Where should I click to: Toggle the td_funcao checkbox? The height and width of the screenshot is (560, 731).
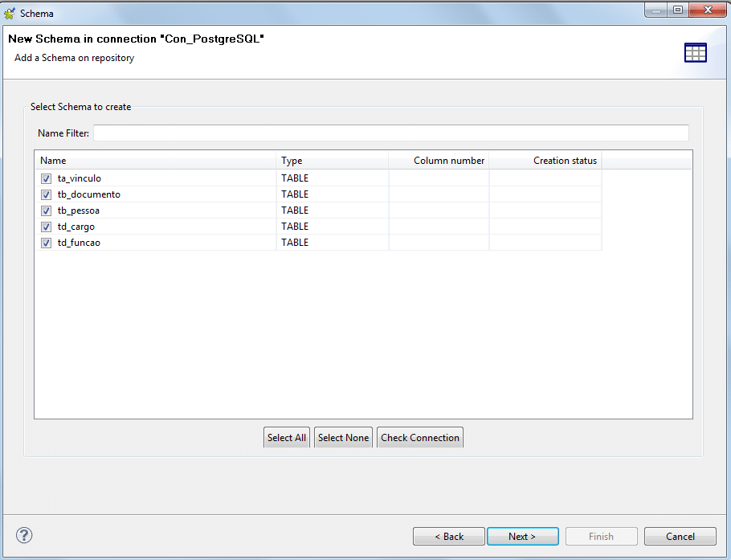pos(47,243)
